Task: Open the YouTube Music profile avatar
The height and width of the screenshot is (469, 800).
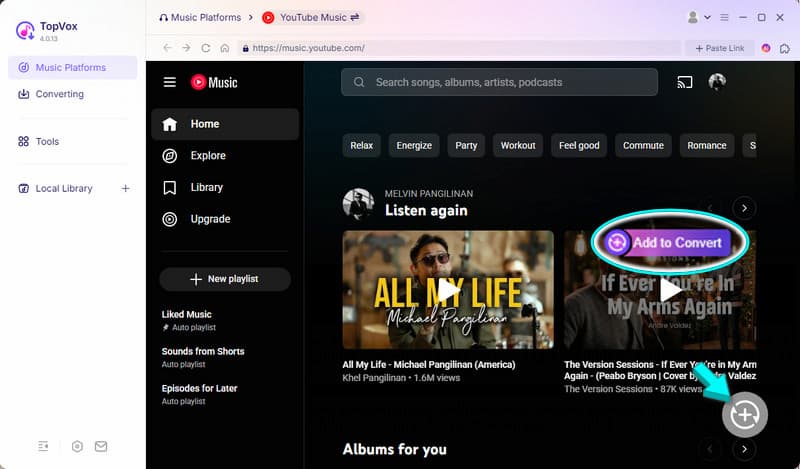Action: (717, 82)
